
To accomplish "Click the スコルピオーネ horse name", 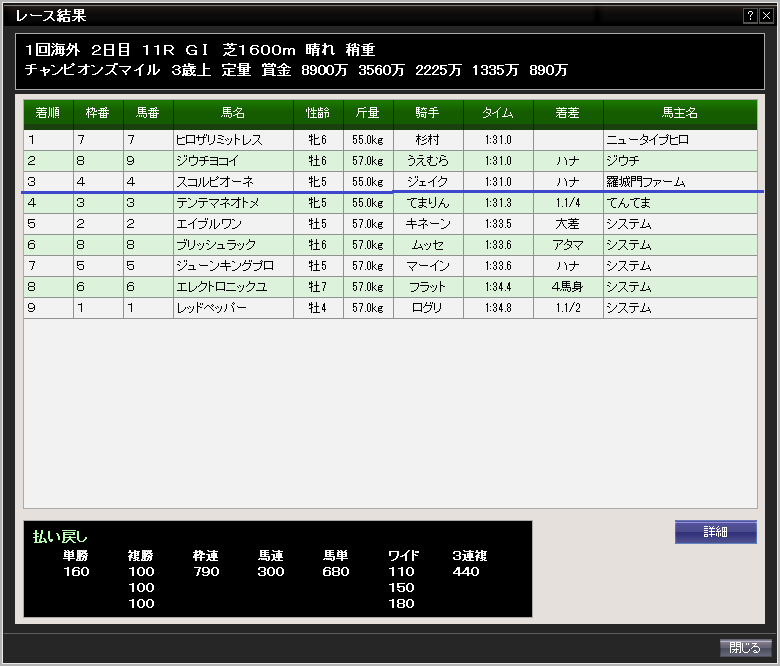I will pyautogui.click(x=215, y=182).
